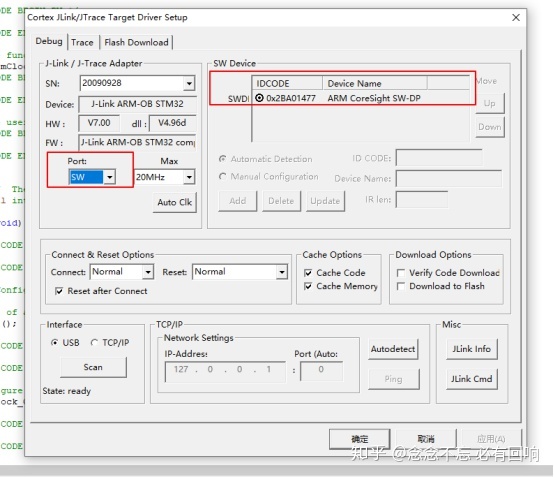
Task: Click the Up move button
Action: pos(490,103)
